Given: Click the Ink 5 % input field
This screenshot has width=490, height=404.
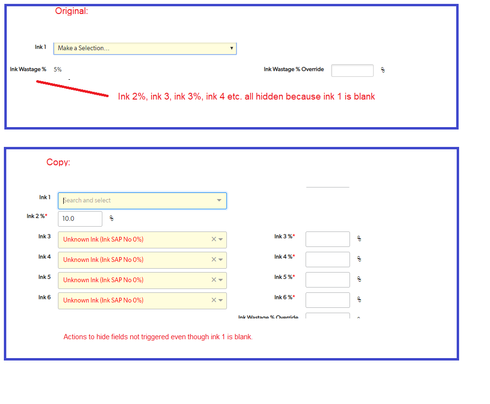Looking at the screenshot, I should click(x=327, y=280).
